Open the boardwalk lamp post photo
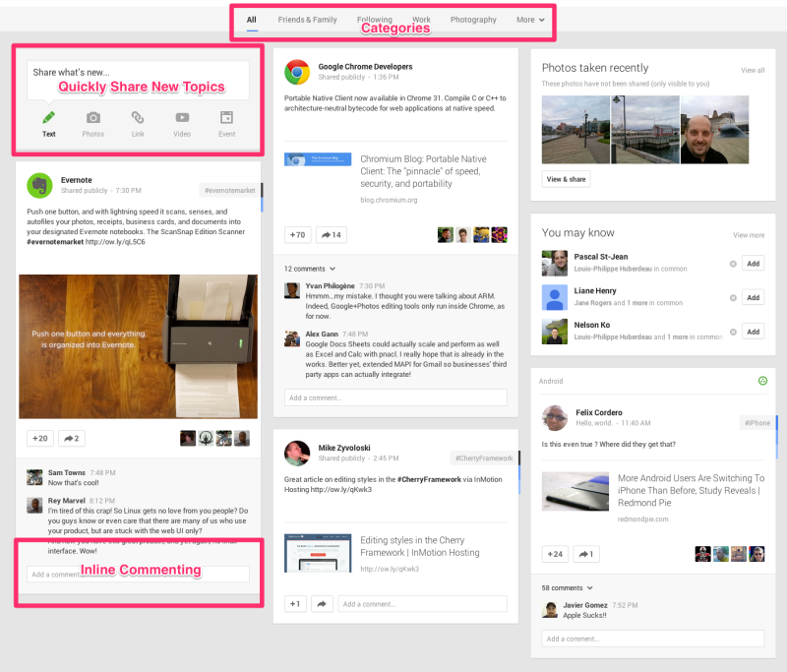 click(x=575, y=130)
